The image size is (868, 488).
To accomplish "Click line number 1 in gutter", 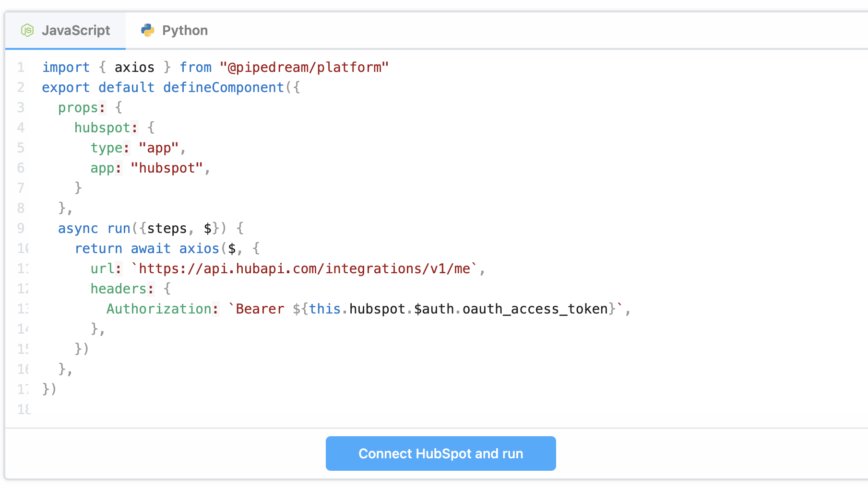I will pyautogui.click(x=21, y=67).
